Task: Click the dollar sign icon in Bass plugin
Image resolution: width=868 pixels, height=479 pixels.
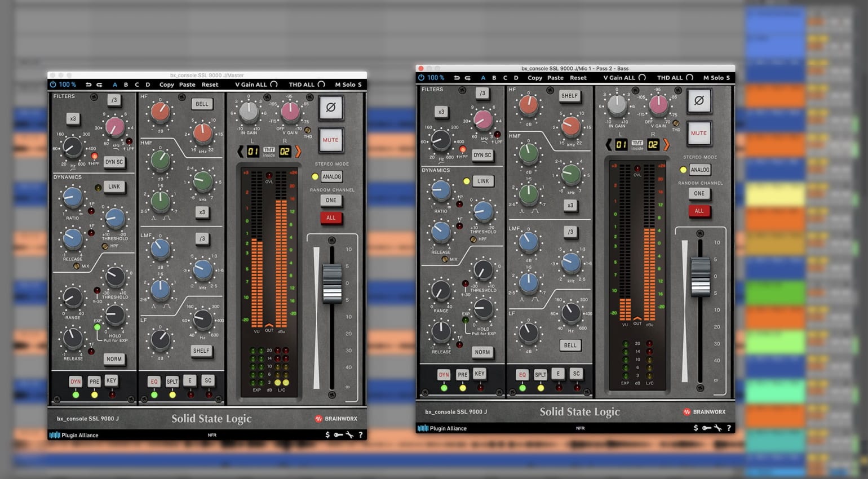Action: [x=696, y=428]
